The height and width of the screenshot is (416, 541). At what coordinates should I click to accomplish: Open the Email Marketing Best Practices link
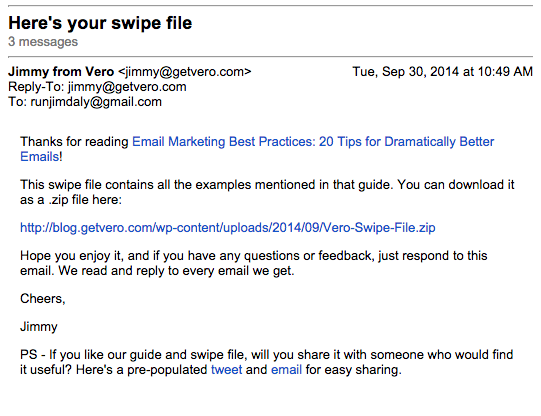(313, 142)
